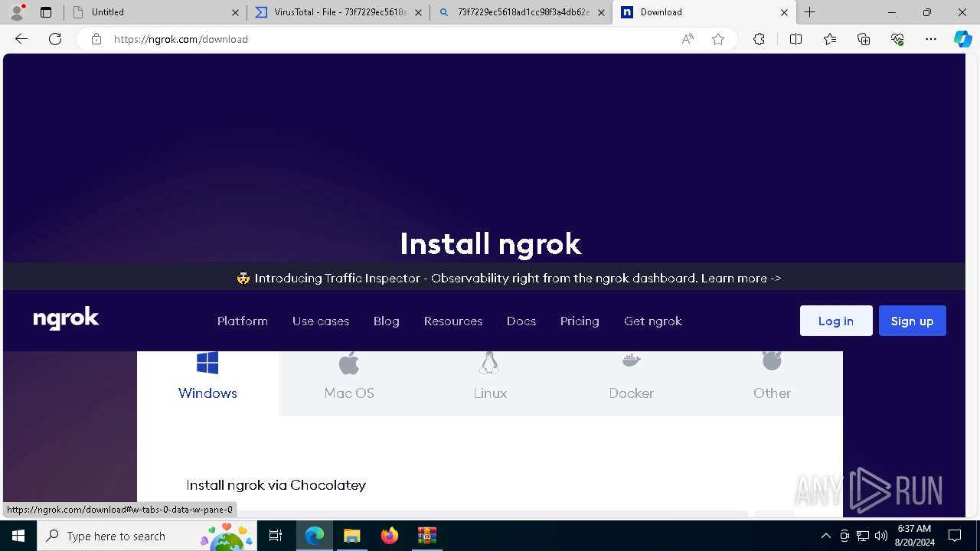This screenshot has width=980, height=551.
Task: Switch to the VirusTotal tab
Action: (338, 12)
